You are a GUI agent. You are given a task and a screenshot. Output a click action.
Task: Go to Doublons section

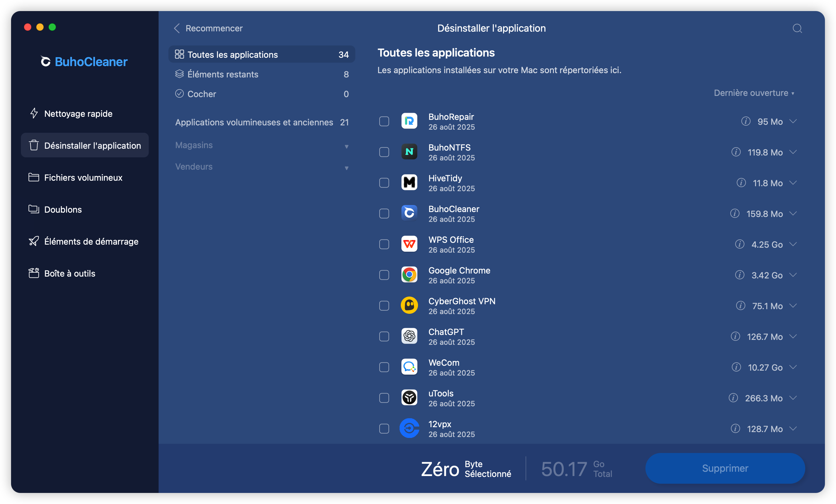tap(85, 209)
